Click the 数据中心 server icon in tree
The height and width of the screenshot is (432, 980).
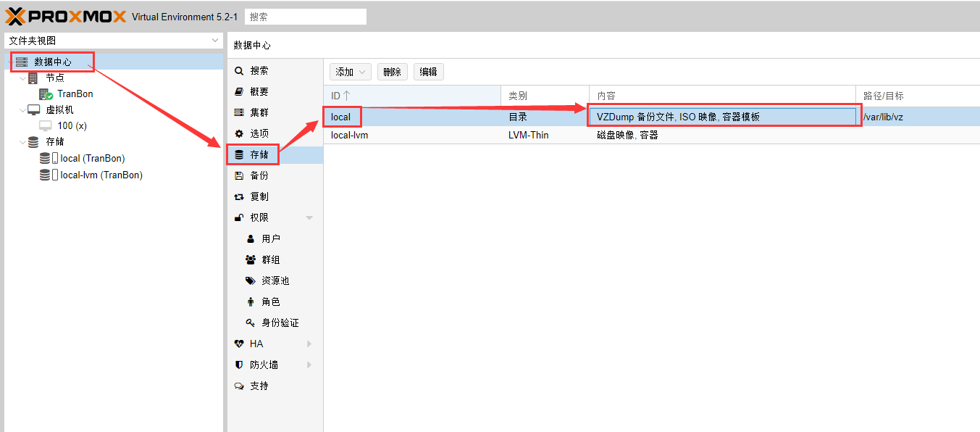21,62
